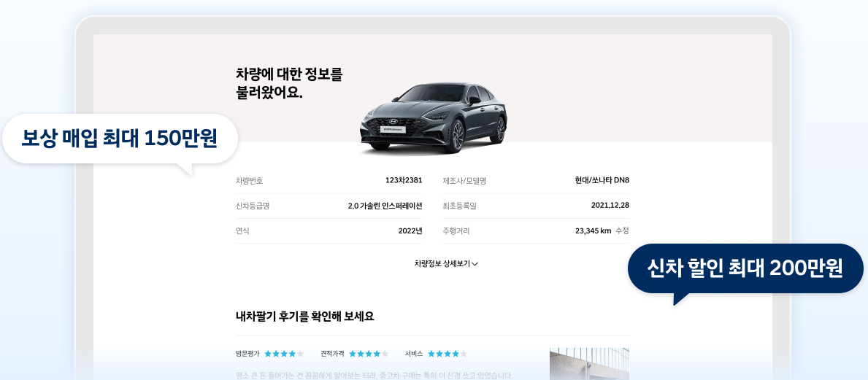The width and height of the screenshot is (868, 380).
Task: Click the 주행거리 label
Action: pos(456,230)
